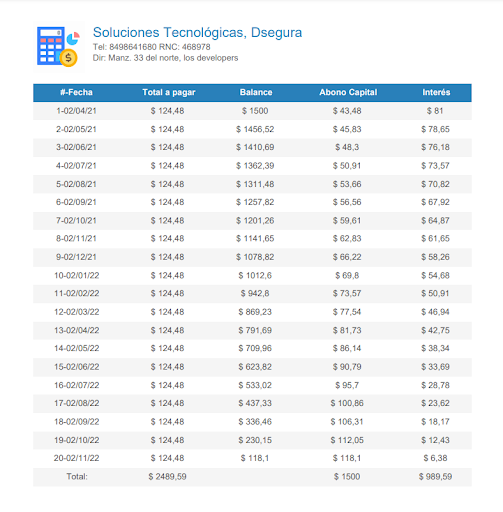Image resolution: width=503 pixels, height=512 pixels.
Task: Select the interest cell '$ 81'
Action: click(x=435, y=111)
